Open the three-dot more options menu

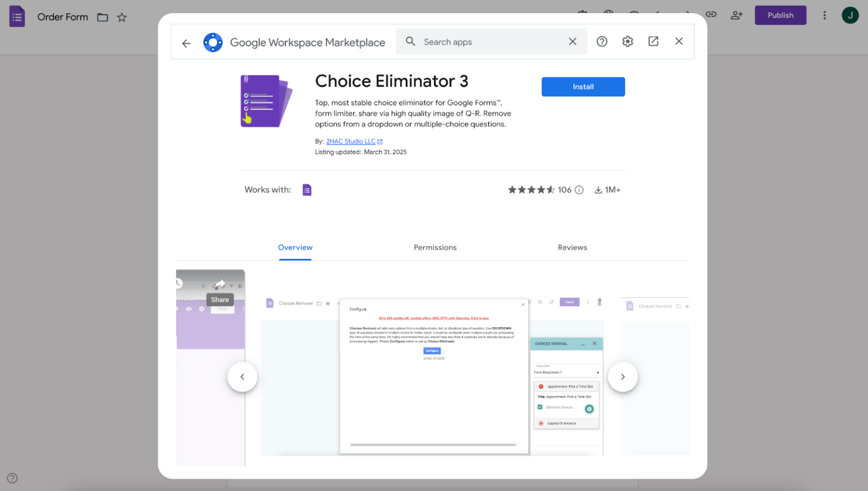point(825,15)
